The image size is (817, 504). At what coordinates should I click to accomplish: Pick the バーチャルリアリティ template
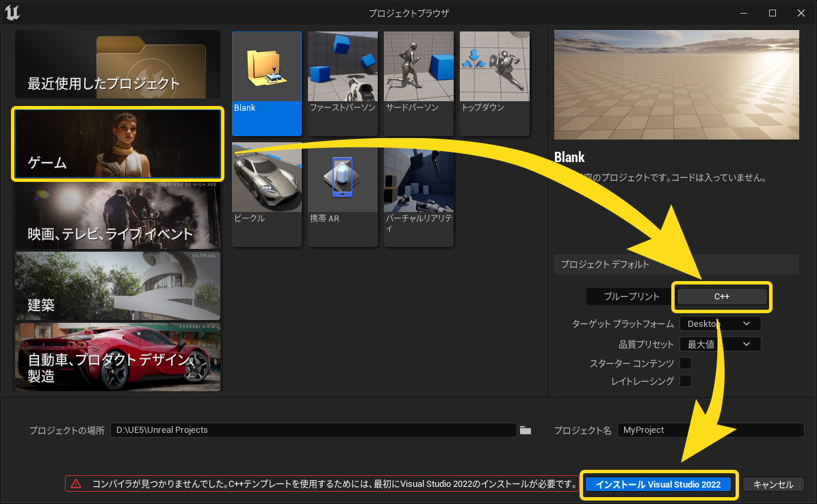point(418,194)
